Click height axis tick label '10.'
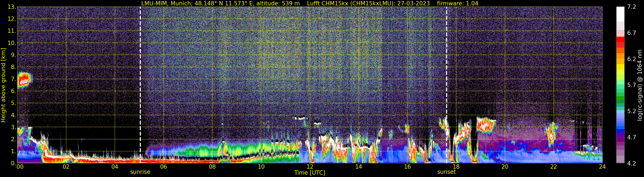 point(12,43)
